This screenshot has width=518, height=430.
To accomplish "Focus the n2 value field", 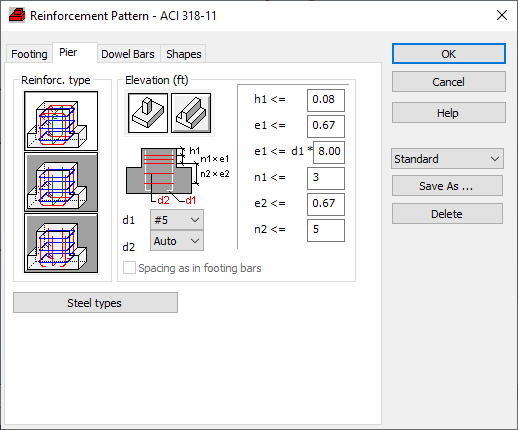I will (326, 230).
